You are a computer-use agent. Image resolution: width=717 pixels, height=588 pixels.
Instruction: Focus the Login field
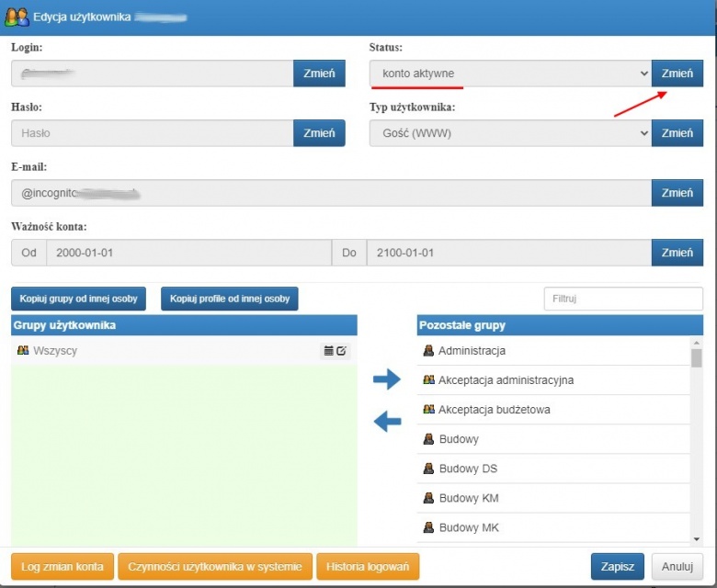pos(153,73)
